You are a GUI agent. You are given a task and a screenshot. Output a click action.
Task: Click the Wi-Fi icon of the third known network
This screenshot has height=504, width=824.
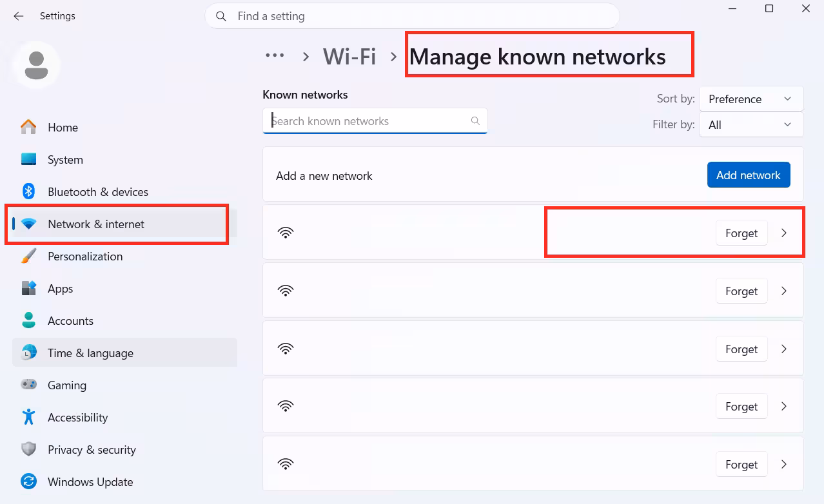(x=286, y=349)
